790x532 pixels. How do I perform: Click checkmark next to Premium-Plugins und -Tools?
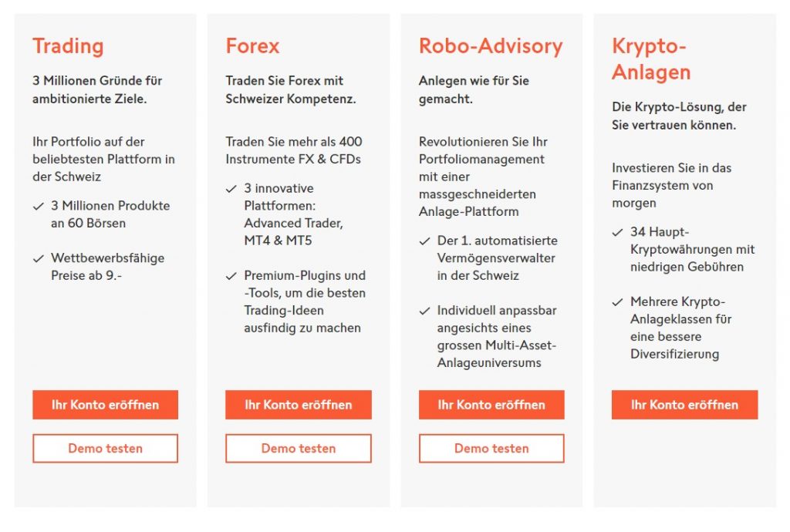click(231, 276)
